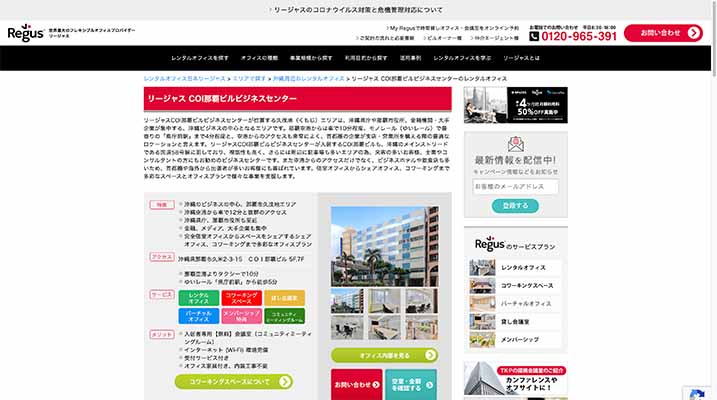717x400 pixels.
Task: Click the リージャス COI那覇ビルビジネスセンター red heading
Action: (x=297, y=99)
